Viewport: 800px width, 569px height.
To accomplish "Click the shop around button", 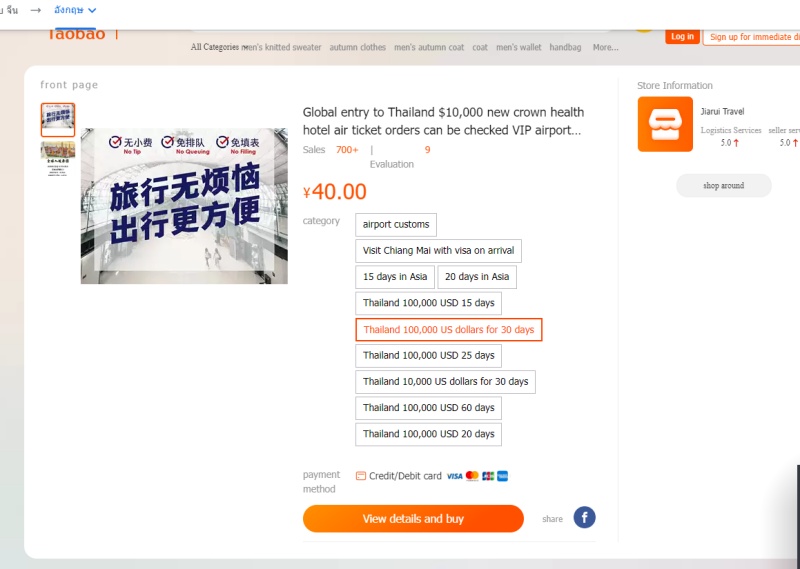I will coord(723,186).
